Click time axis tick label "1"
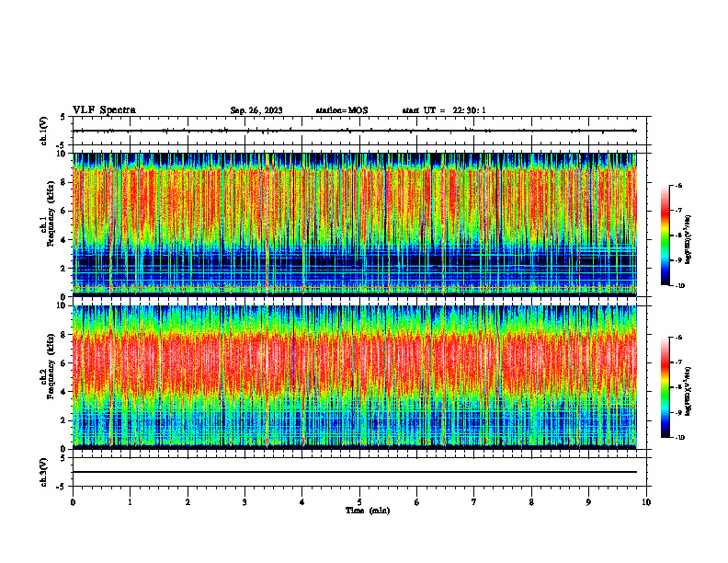This screenshot has width=728, height=563. coord(130,502)
